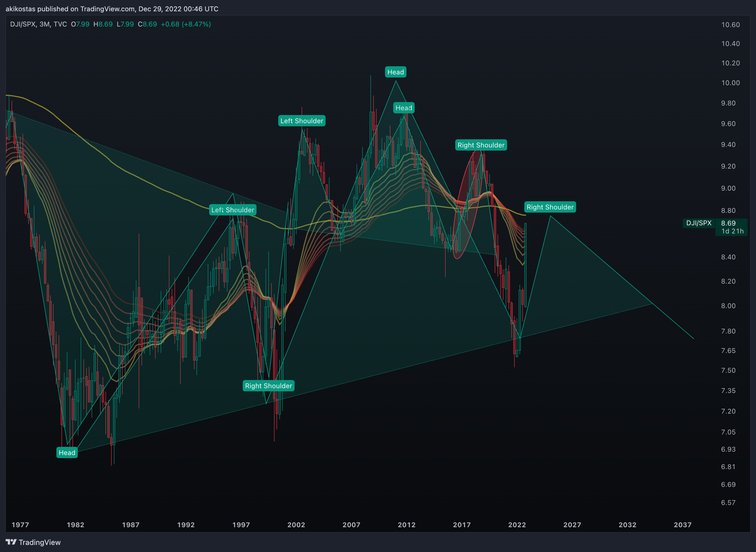
Task: Click the 6.93 price axis label
Action: 728,449
